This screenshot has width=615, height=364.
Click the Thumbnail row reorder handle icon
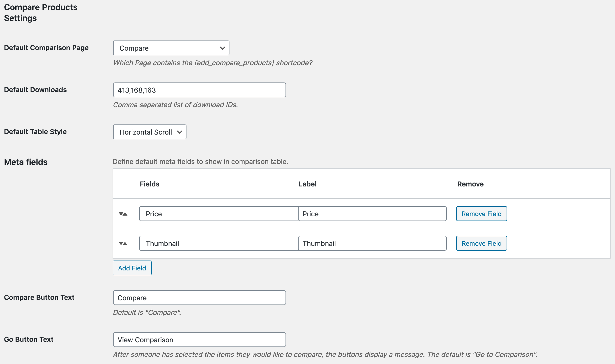pyautogui.click(x=123, y=243)
